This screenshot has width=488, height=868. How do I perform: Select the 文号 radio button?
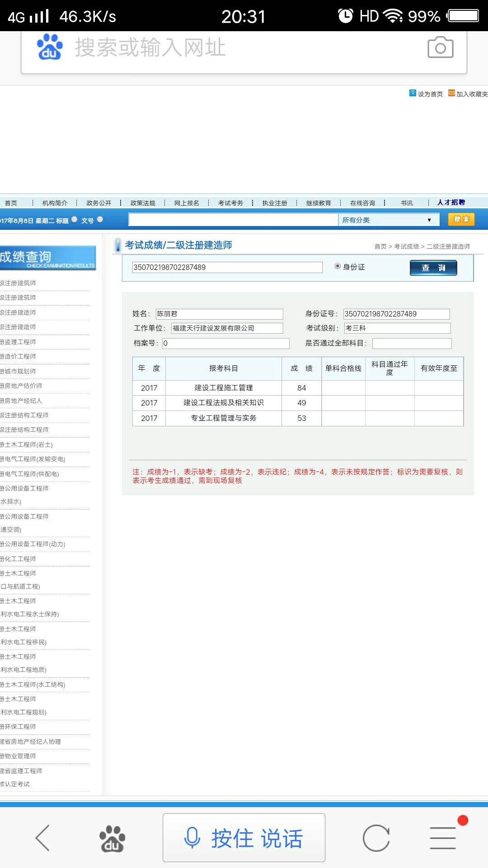pos(100,220)
